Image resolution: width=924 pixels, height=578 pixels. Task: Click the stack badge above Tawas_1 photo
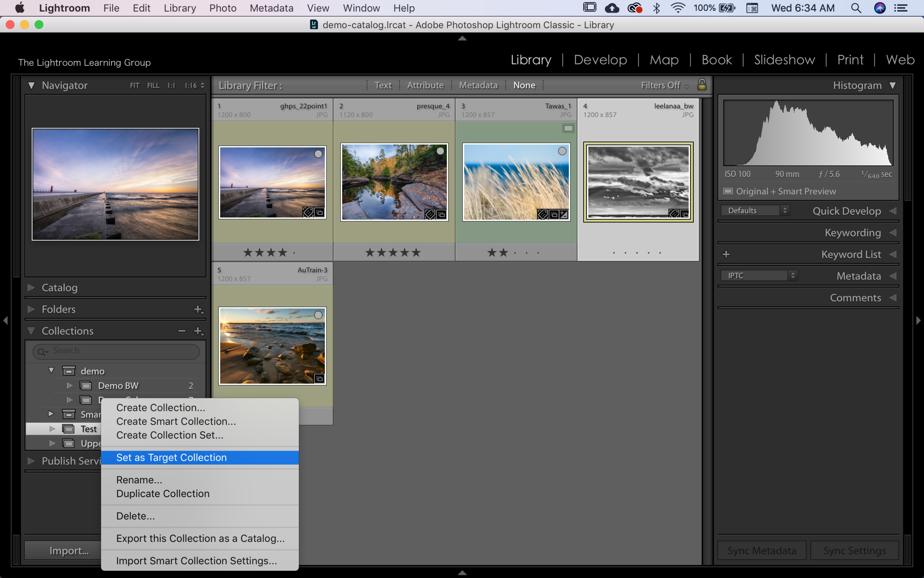(x=568, y=128)
